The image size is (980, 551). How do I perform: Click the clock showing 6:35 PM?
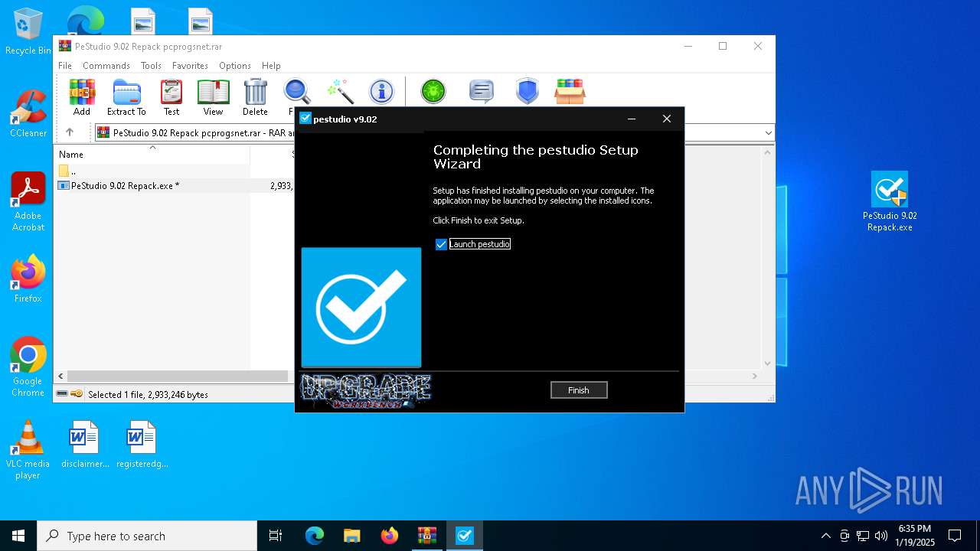916,536
